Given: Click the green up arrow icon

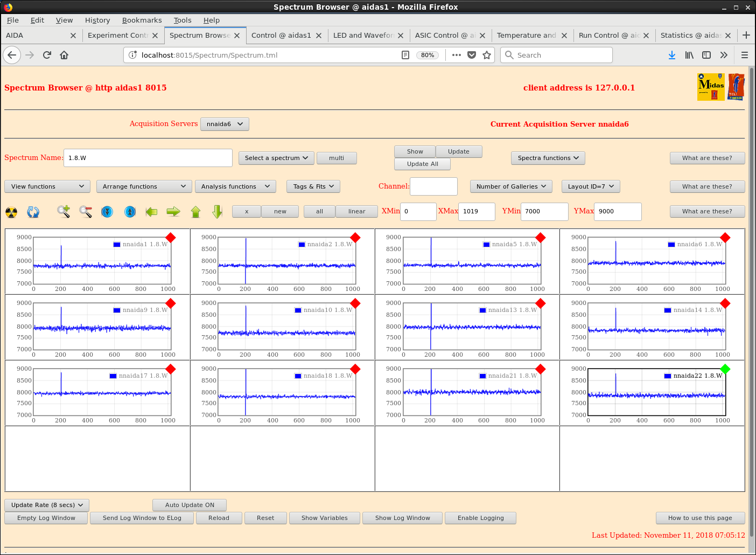Looking at the screenshot, I should [x=195, y=212].
